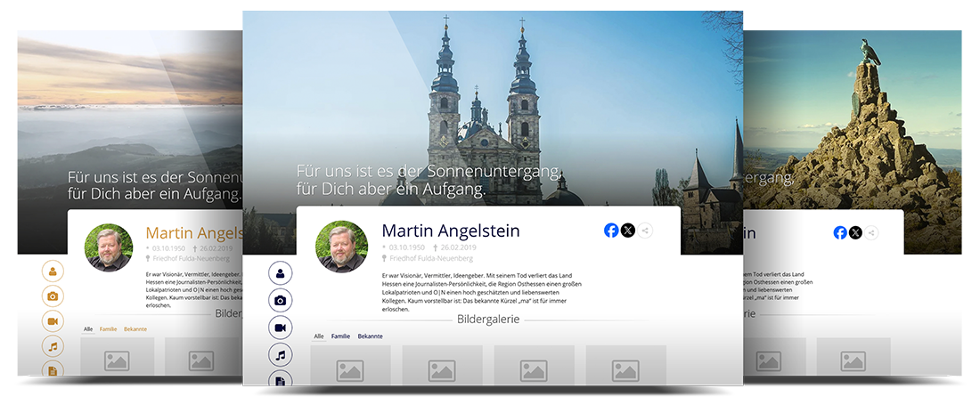The image size is (980, 405).
Task: Click the dark blue music note sidebar icon
Action: pos(281,355)
